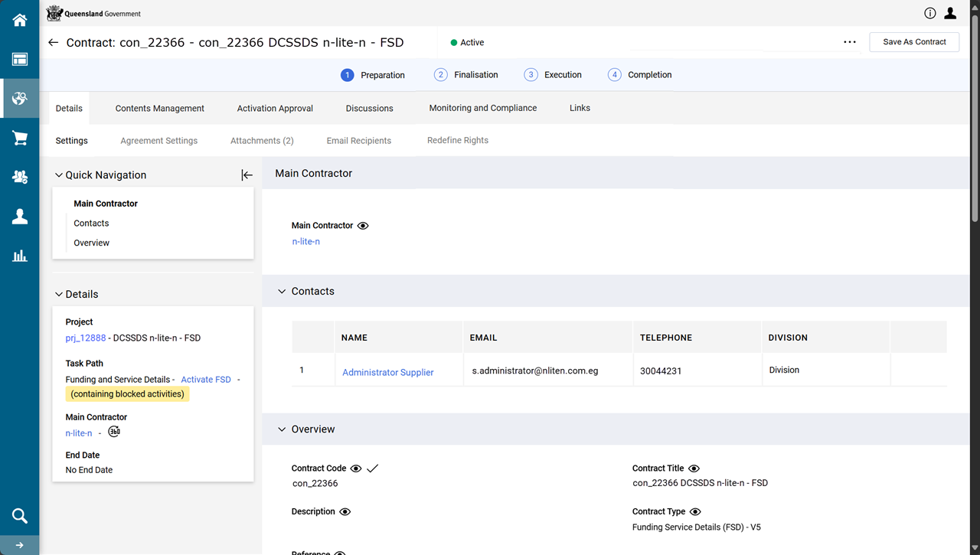Open the user profile icon
This screenshot has width=980, height=555.
tap(950, 13)
